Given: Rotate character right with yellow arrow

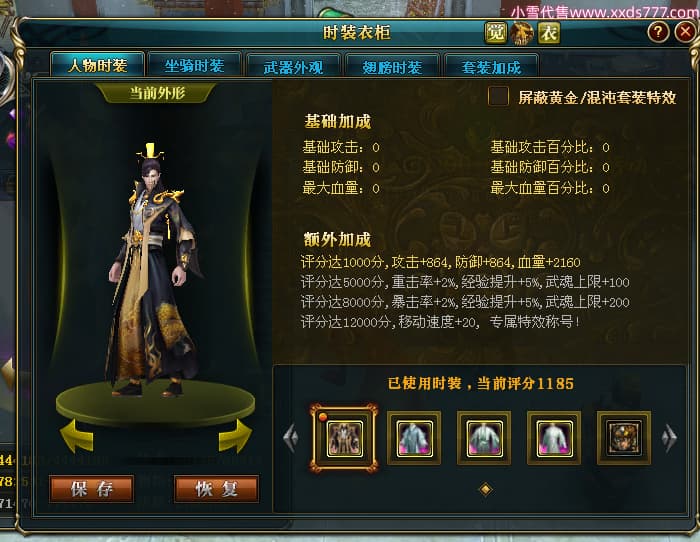Looking at the screenshot, I should tap(235, 435).
